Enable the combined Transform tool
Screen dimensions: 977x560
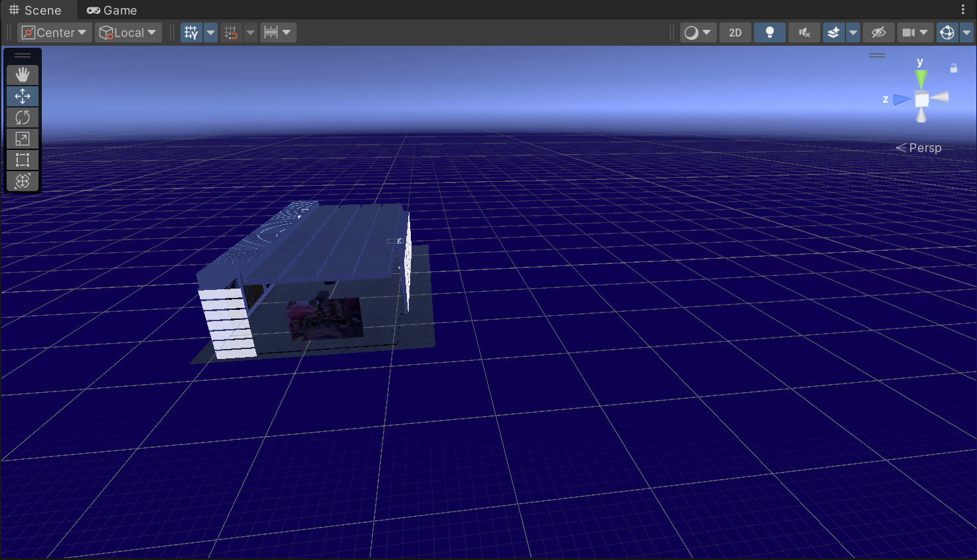coord(23,181)
